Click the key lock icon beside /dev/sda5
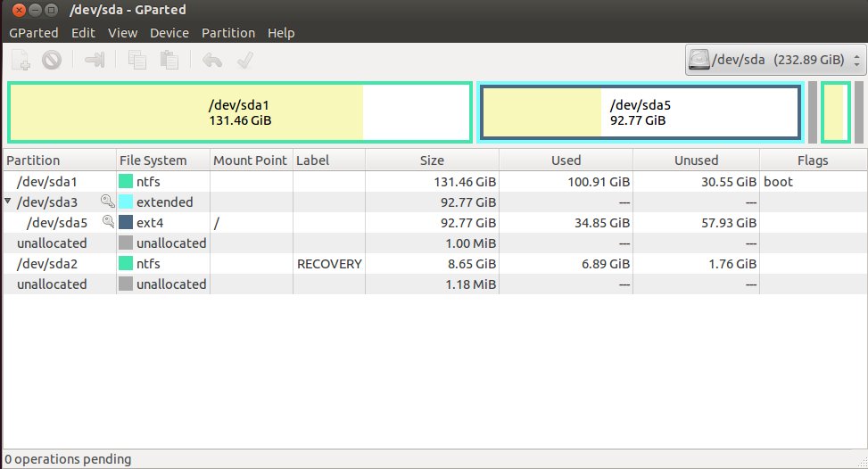Screen dimensions: 868x469 tap(109, 222)
